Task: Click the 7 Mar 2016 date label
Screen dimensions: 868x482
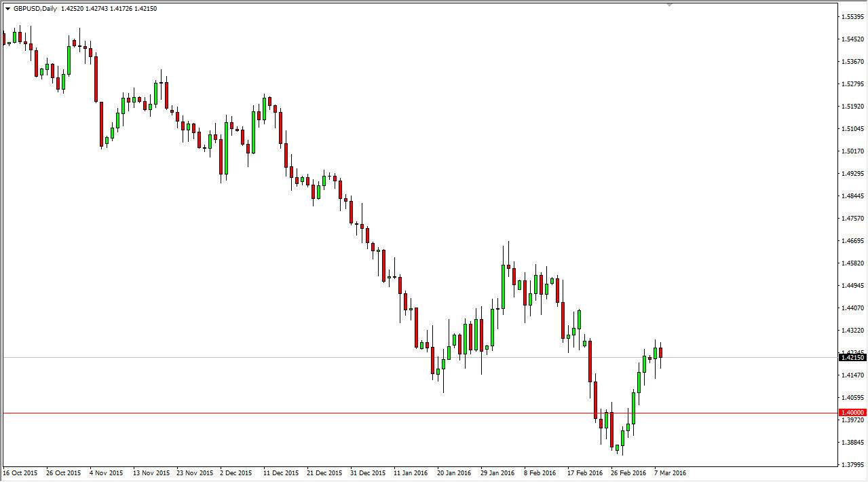Action: click(x=671, y=472)
